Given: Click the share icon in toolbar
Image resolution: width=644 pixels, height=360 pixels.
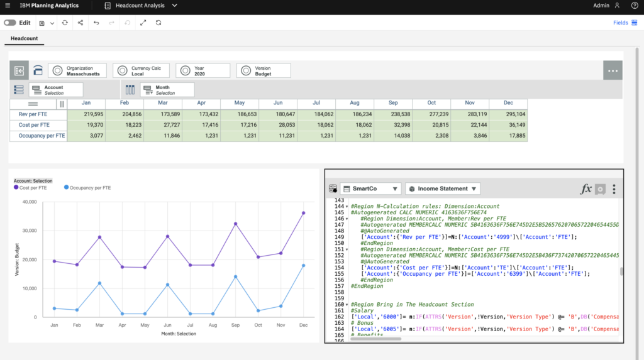Looking at the screenshot, I should 80,23.
